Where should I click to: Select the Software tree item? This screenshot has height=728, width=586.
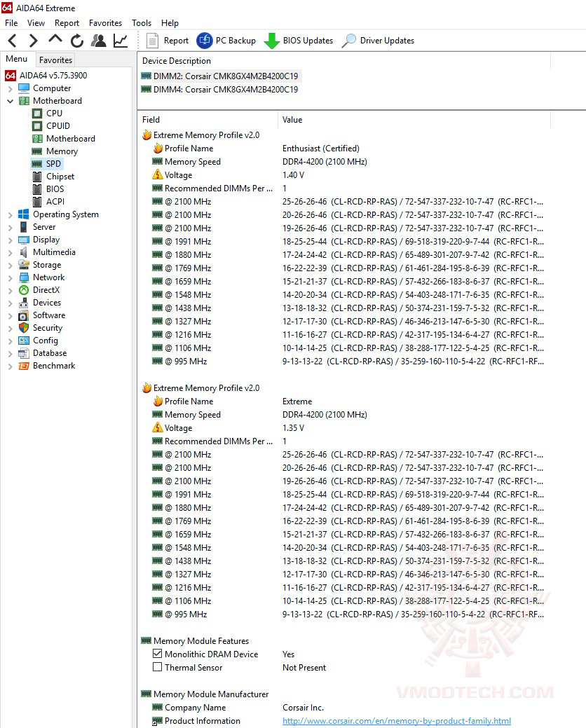tap(49, 315)
